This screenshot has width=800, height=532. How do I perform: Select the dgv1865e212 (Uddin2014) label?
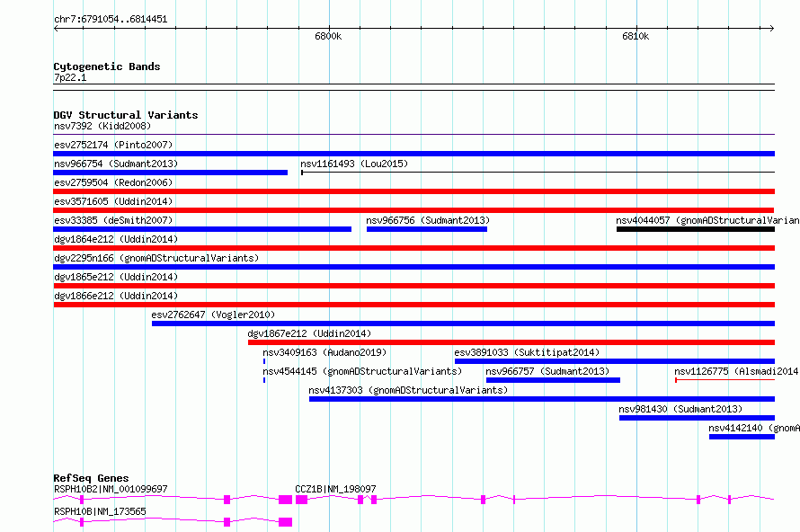pyautogui.click(x=116, y=277)
